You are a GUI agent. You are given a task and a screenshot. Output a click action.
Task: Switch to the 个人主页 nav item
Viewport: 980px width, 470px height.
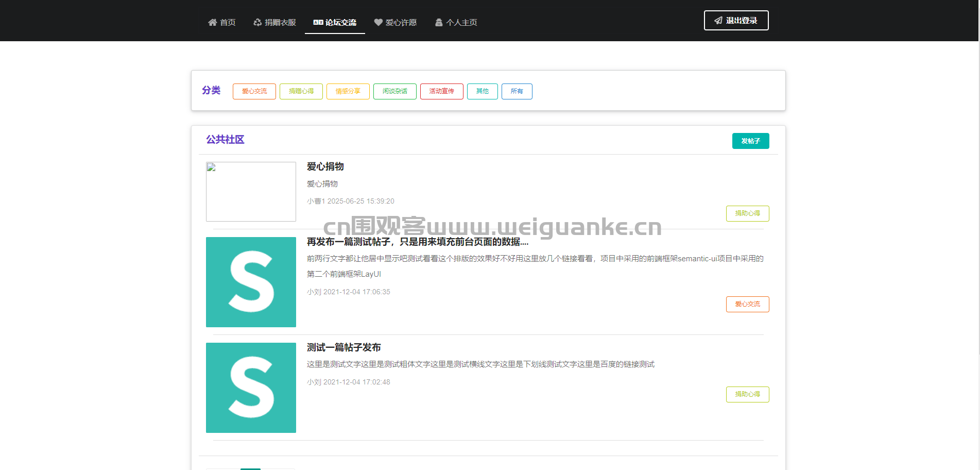(x=462, y=22)
